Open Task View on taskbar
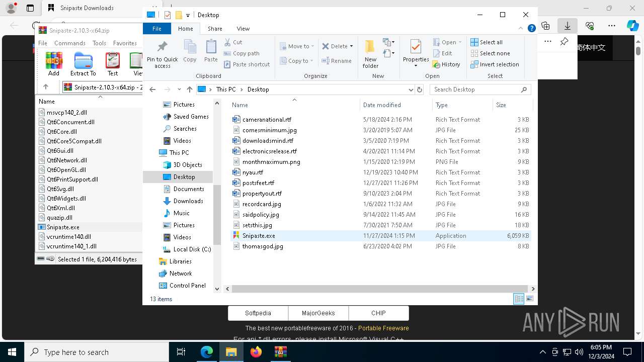This screenshot has width=644, height=362. (182, 352)
